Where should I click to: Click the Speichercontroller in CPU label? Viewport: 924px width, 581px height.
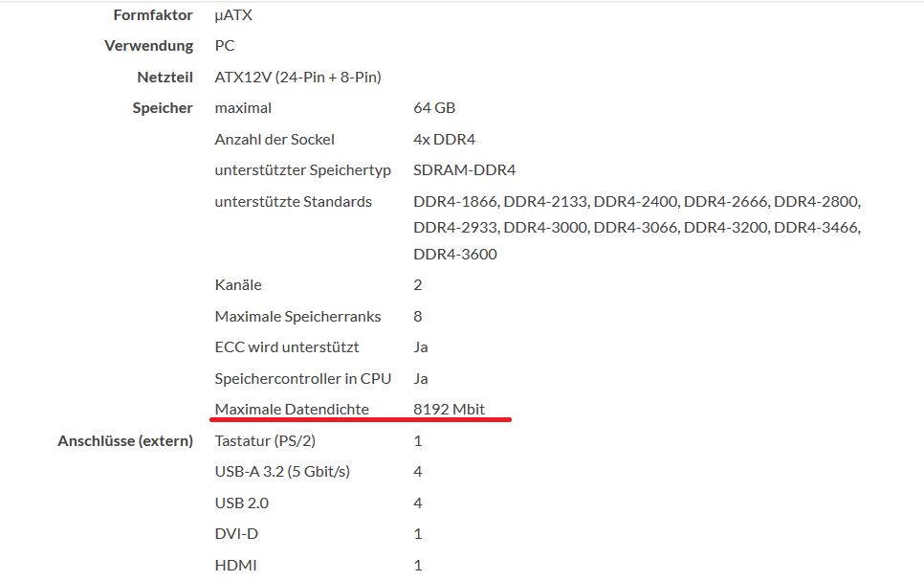[303, 378]
